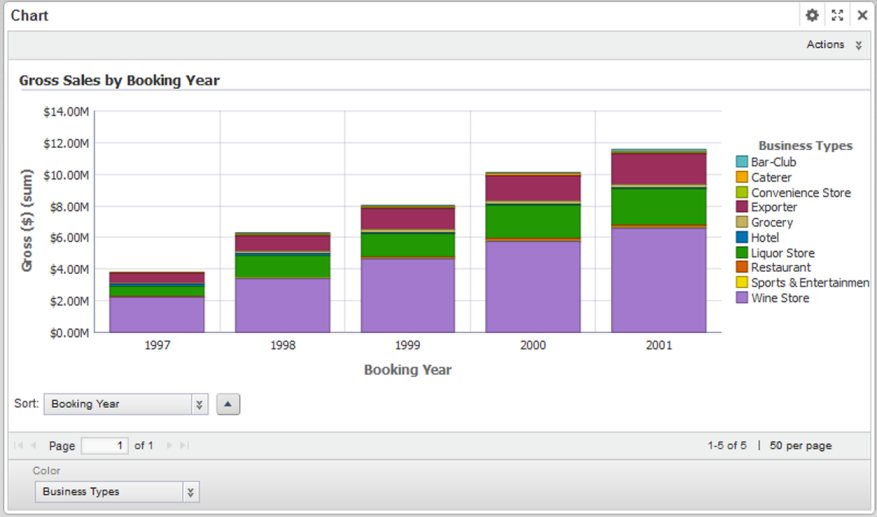This screenshot has height=517, width=877.
Task: Click the Gross ($) (sum) axis title
Action: 26,220
